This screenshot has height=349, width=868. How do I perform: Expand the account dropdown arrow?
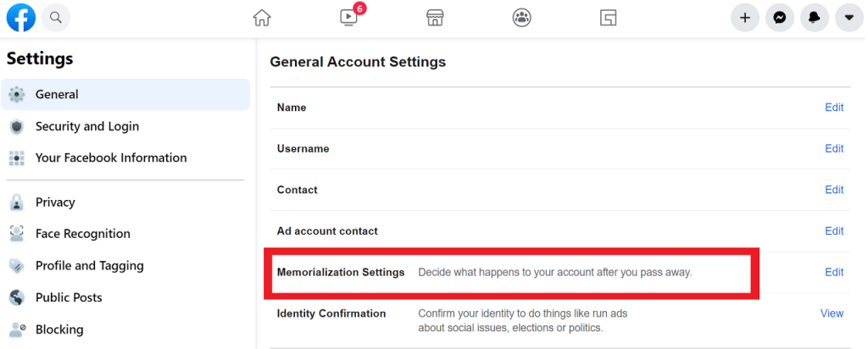[849, 19]
